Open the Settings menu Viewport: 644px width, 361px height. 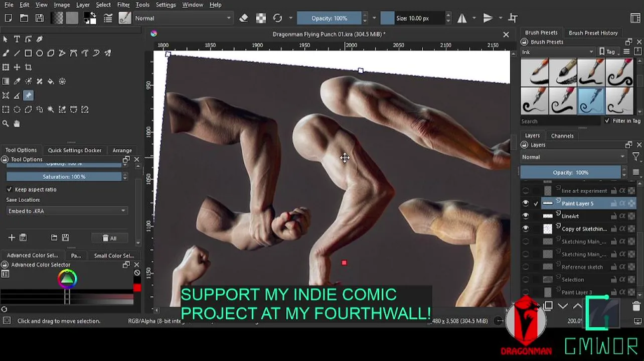166,5
